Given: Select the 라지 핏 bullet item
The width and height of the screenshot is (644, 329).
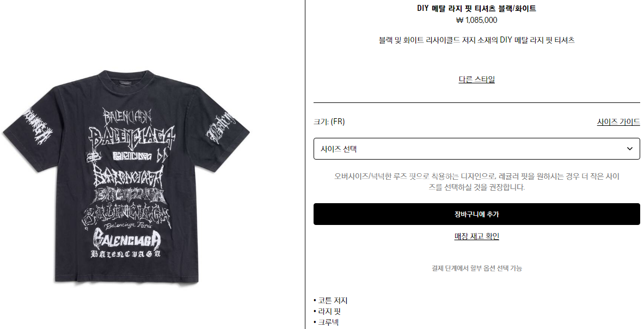Looking at the screenshot, I should click(327, 312).
